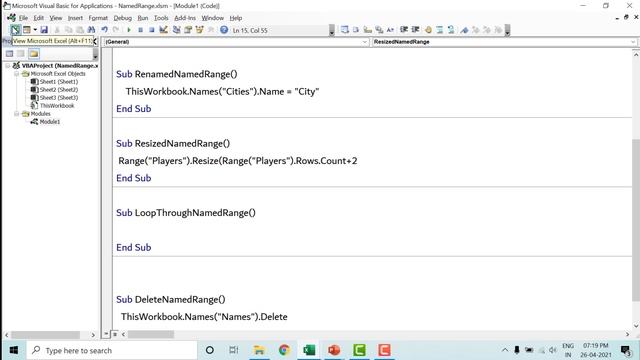Click the List Constants icon
The image size is (640, 360).
coord(356,30)
